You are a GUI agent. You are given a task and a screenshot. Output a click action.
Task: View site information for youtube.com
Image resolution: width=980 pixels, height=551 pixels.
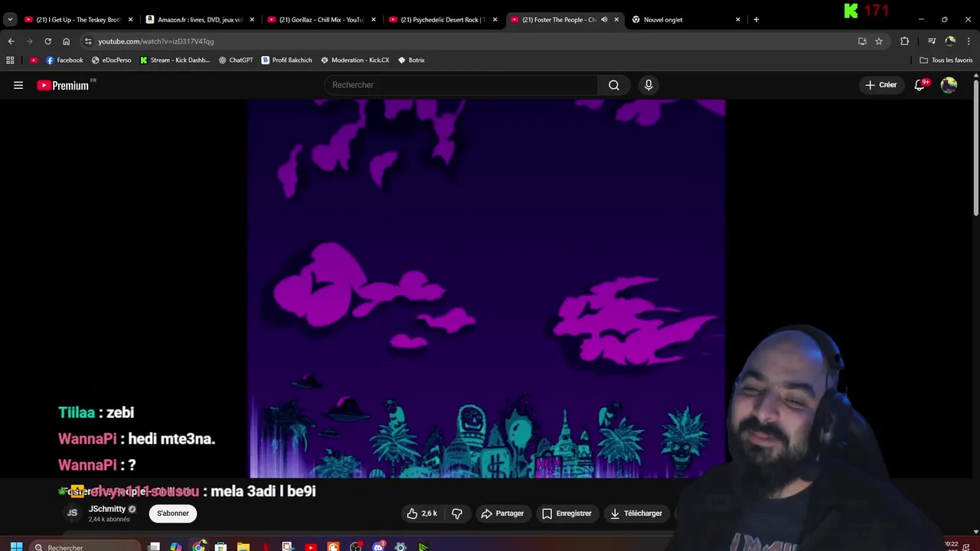[88, 41]
